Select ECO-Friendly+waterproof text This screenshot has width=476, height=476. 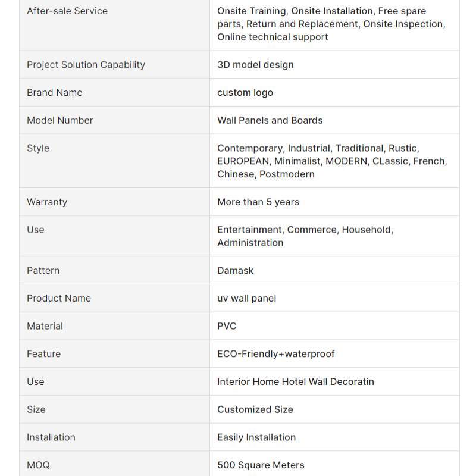(275, 354)
